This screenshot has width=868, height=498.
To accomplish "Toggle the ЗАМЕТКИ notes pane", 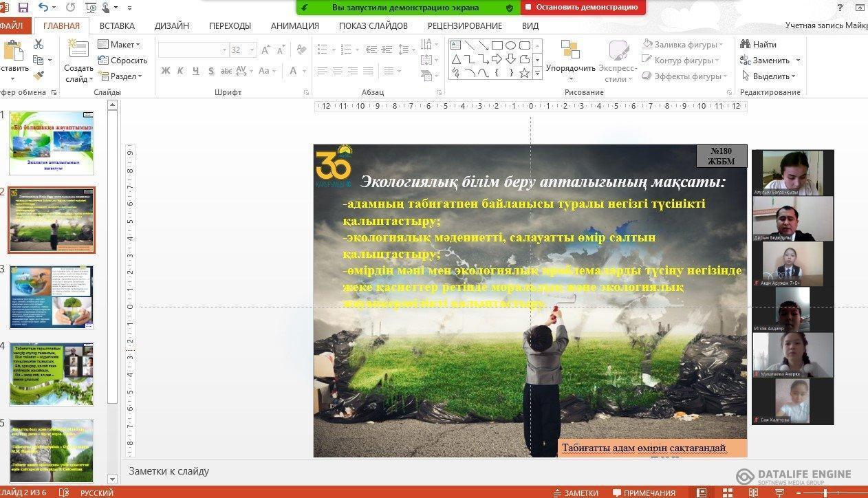I will 576,492.
